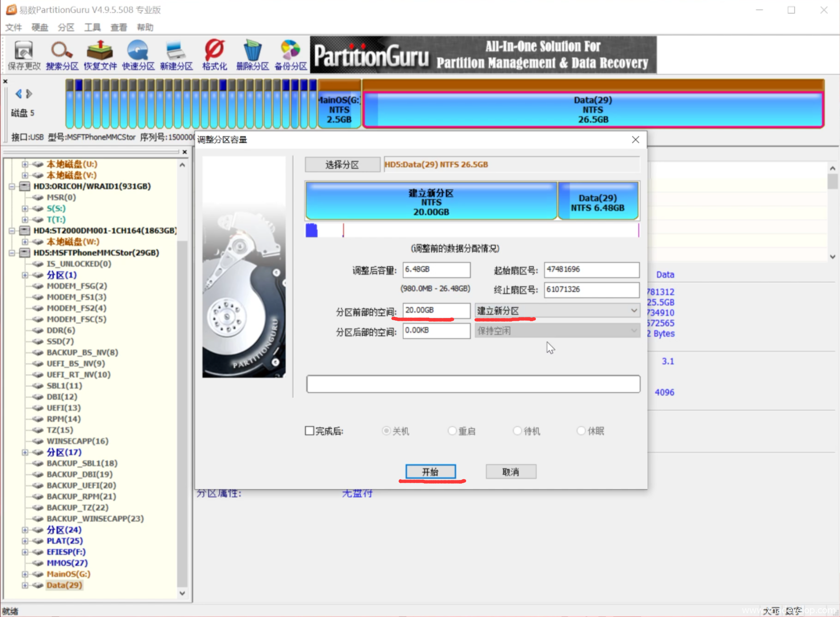
Task: Select the 重启 radio button
Action: 452,431
